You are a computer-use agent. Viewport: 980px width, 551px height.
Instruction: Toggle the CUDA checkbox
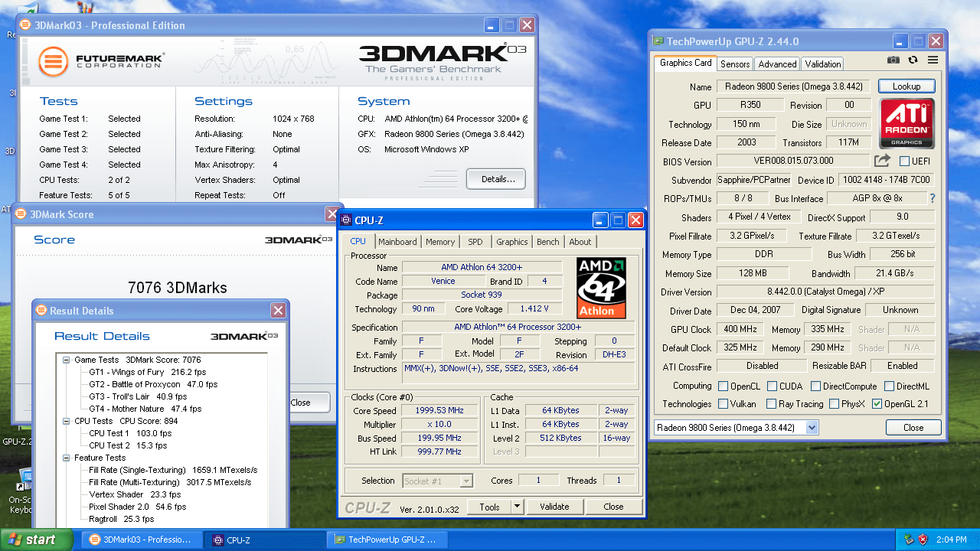pos(773,386)
